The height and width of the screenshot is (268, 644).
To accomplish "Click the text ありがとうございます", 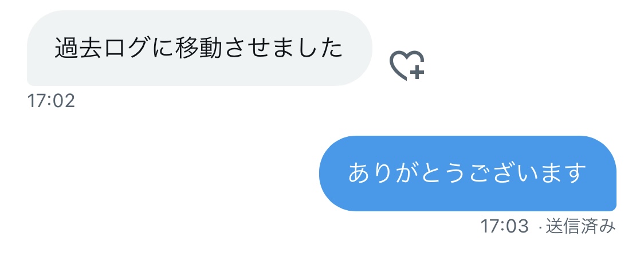I will coord(467,174).
